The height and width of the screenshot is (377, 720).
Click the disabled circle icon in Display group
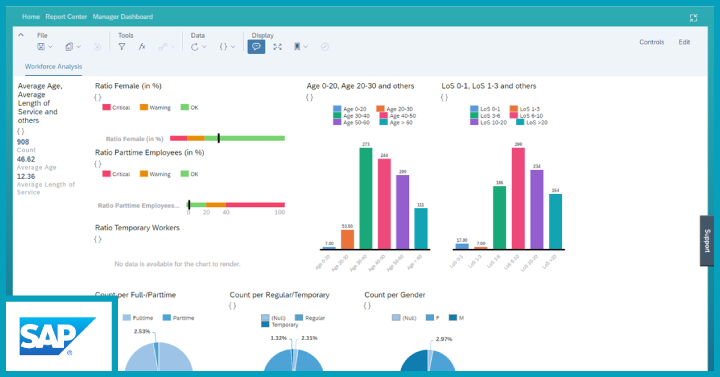pyautogui.click(x=325, y=47)
